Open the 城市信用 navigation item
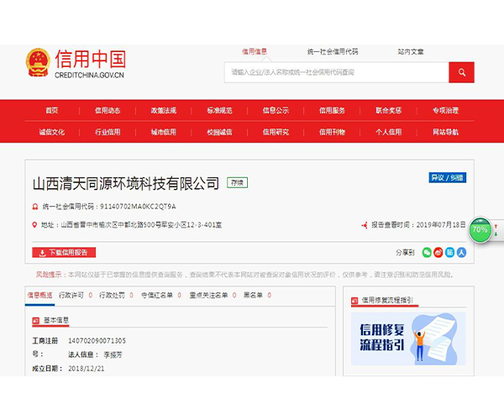The image size is (504, 420). (x=164, y=132)
